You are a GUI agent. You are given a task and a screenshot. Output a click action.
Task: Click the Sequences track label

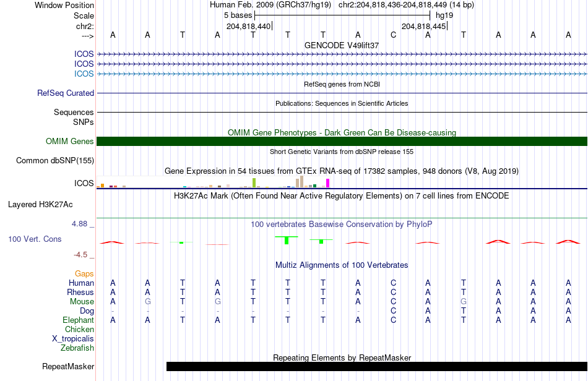tap(74, 112)
